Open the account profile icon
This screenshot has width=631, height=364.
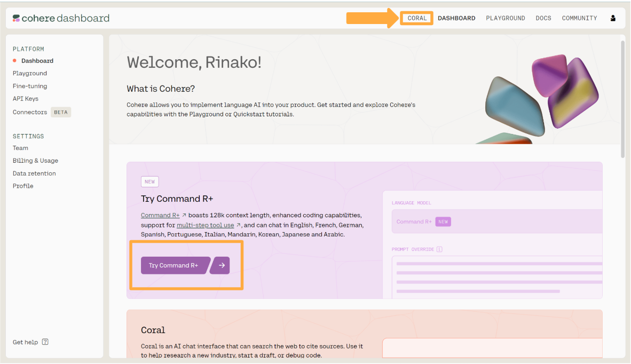pos(613,18)
